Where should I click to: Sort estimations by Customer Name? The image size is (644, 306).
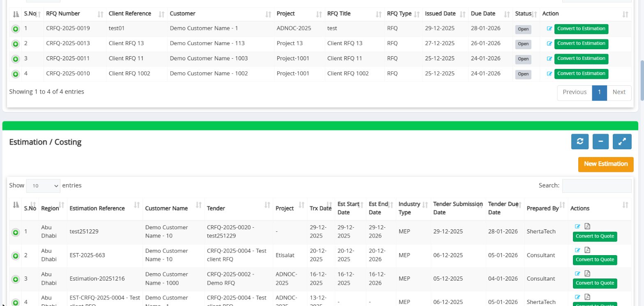pyautogui.click(x=173, y=208)
